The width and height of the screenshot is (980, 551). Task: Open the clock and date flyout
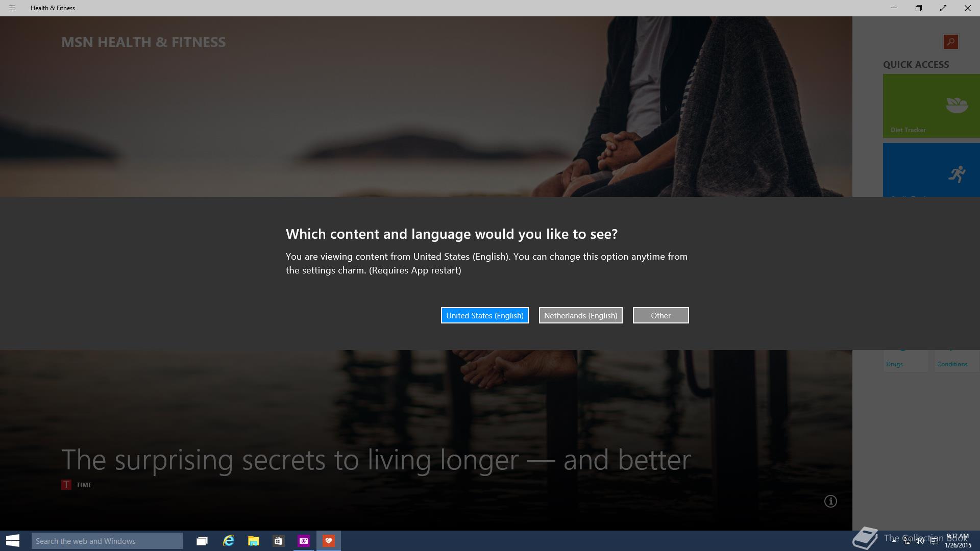[x=958, y=541]
